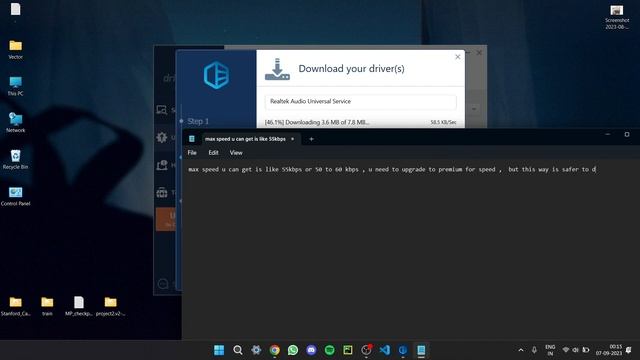Click the Notepad app icon in title bar
Image resolution: width=640 pixels, height=360 pixels.
(191, 139)
